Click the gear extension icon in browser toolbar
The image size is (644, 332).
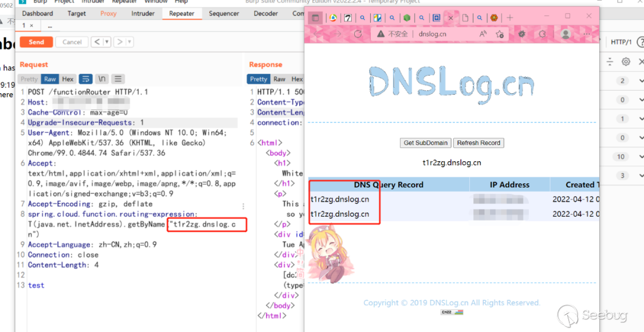pyautogui.click(x=522, y=33)
